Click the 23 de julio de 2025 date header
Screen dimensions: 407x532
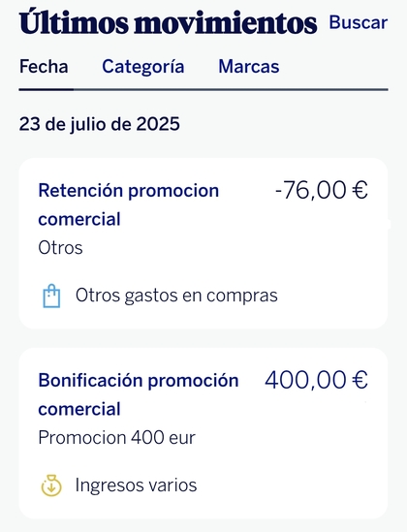click(x=100, y=124)
